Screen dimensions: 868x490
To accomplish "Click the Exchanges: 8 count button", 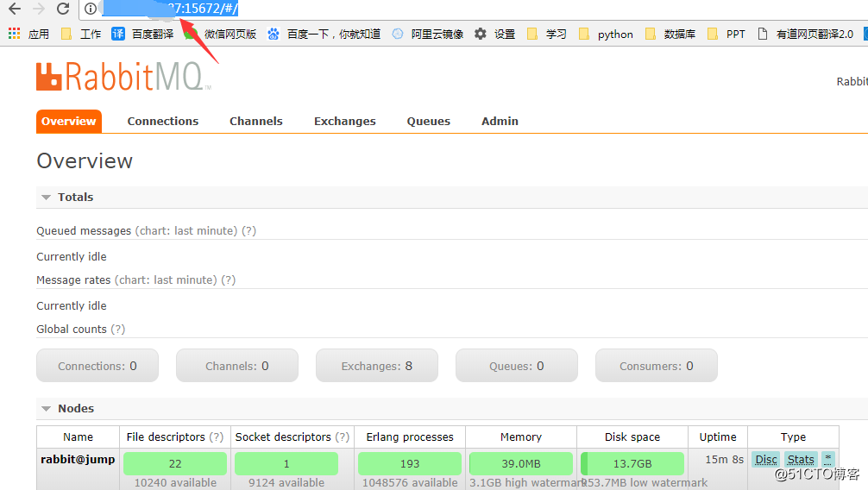I will click(377, 366).
